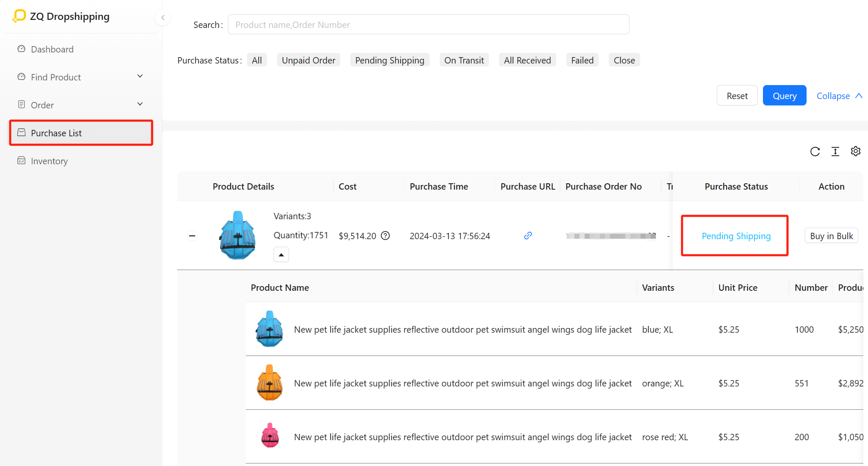The image size is (868, 466).
Task: Toggle the variants list with up-triangle button
Action: 281,255
